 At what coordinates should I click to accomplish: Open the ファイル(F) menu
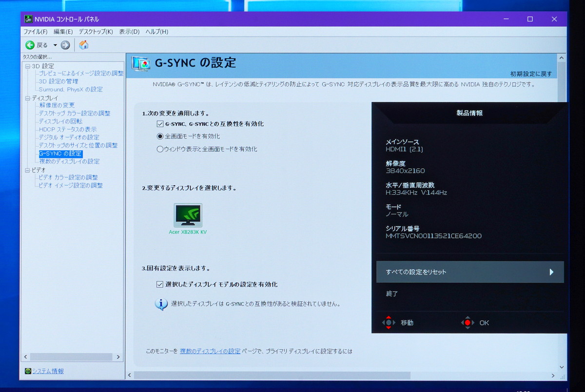coord(36,32)
